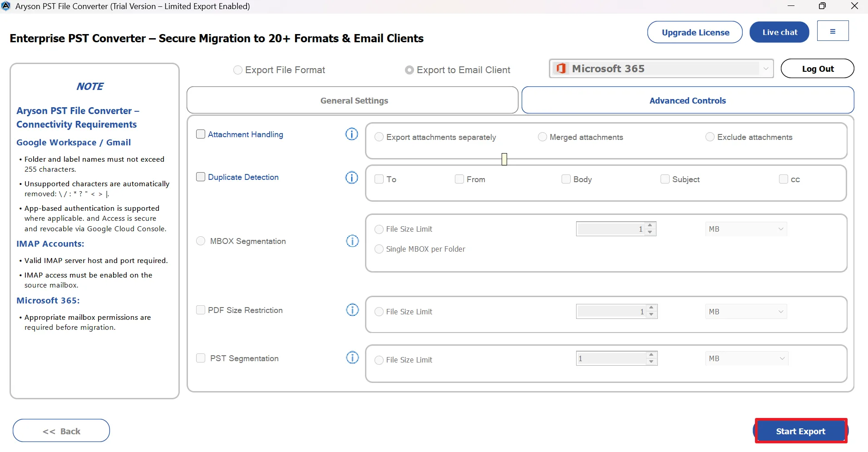The width and height of the screenshot is (868, 452).
Task: Check the Subject duplicate filter
Action: click(665, 179)
